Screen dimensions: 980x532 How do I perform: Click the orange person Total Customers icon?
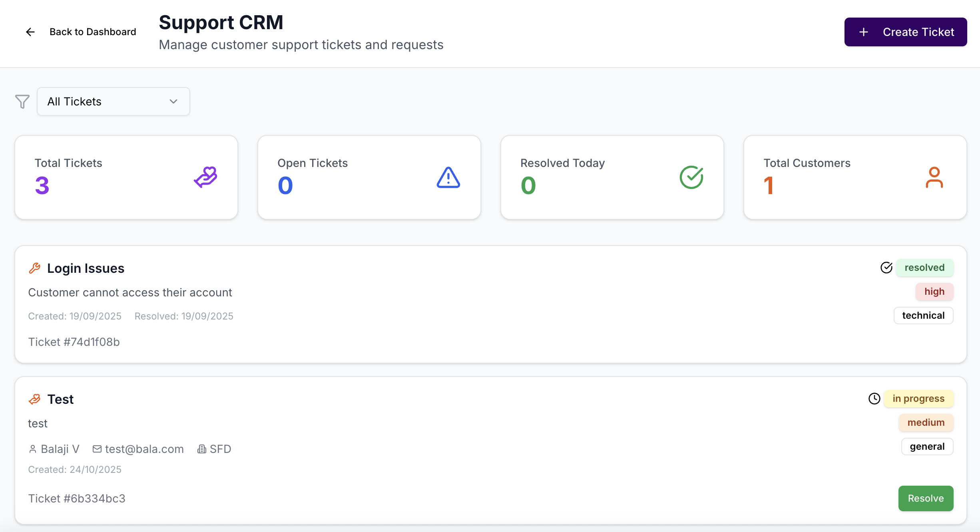pyautogui.click(x=934, y=177)
